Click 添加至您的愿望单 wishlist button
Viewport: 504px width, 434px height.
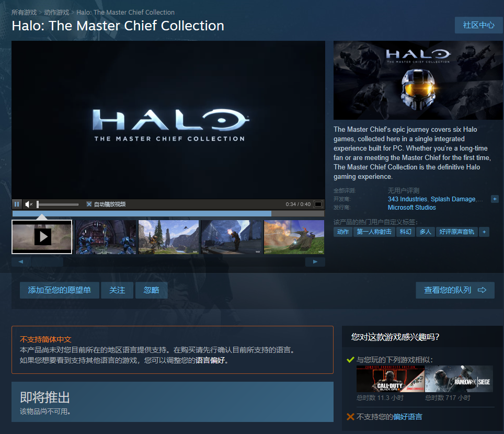point(60,290)
